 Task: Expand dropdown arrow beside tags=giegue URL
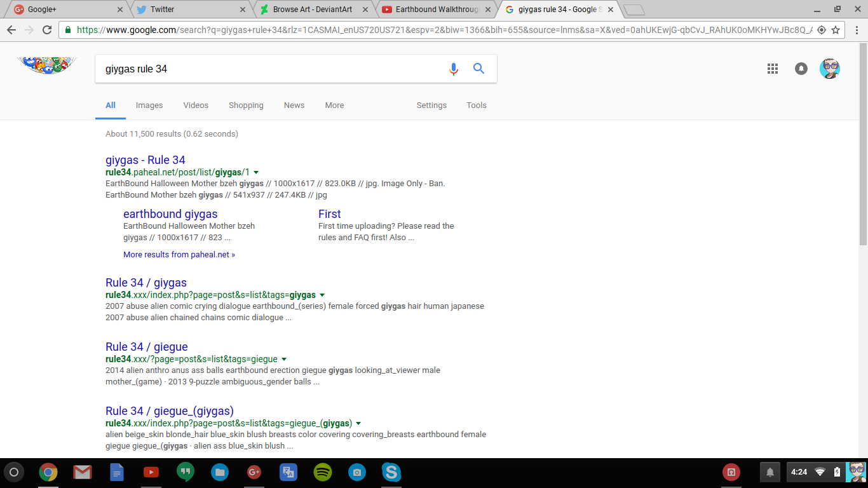[x=284, y=359]
